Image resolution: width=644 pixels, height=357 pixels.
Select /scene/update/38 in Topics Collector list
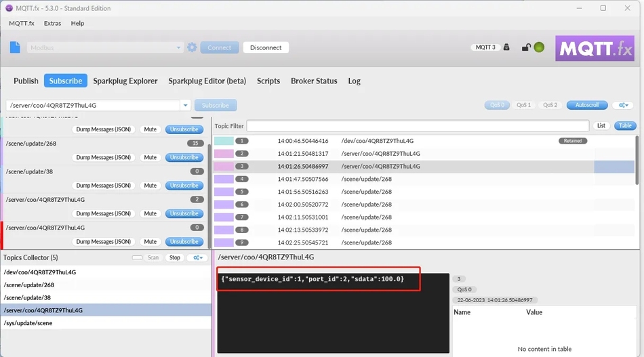click(x=106, y=297)
